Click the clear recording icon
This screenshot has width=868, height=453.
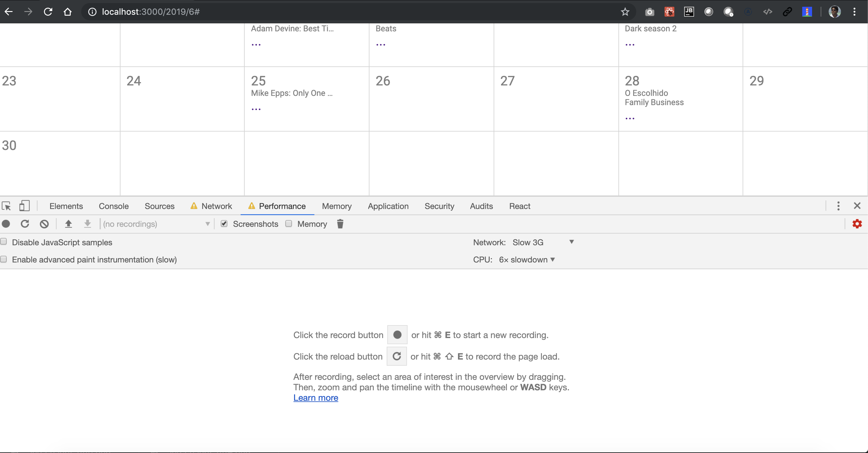(44, 224)
